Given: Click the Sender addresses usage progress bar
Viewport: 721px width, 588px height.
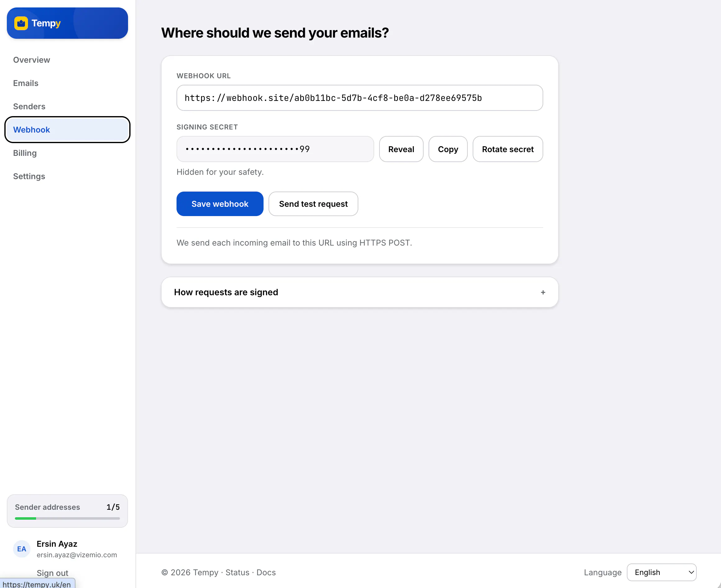Looking at the screenshot, I should click(67, 518).
